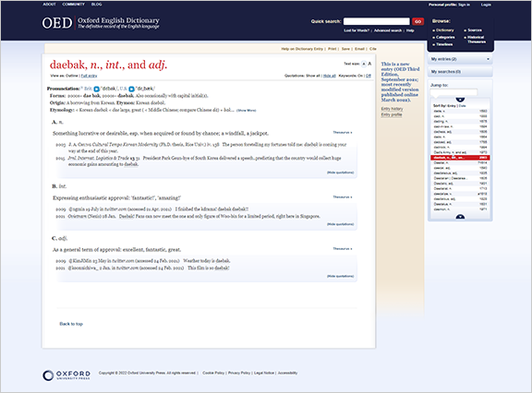The height and width of the screenshot is (393, 532).
Task: Browse Categories
Action: [445, 37]
